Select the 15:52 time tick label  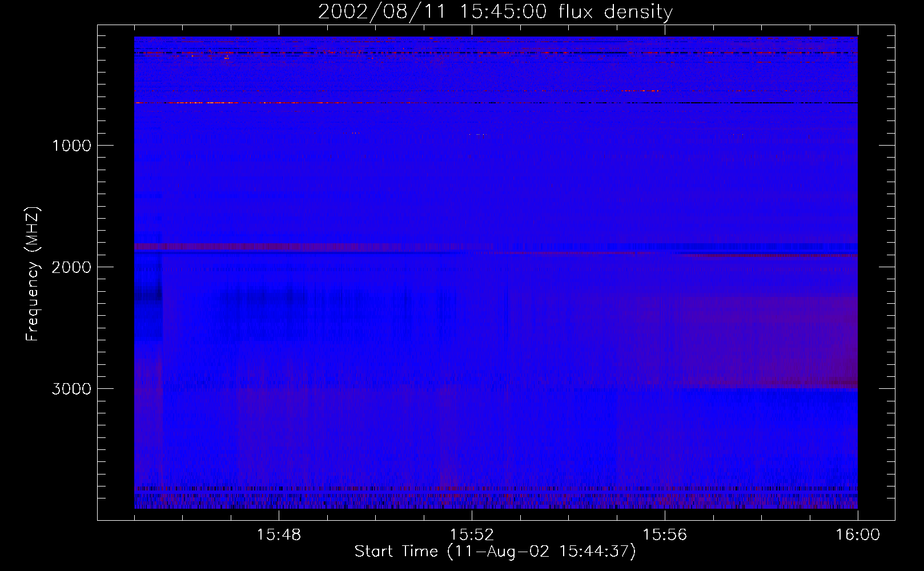click(472, 535)
